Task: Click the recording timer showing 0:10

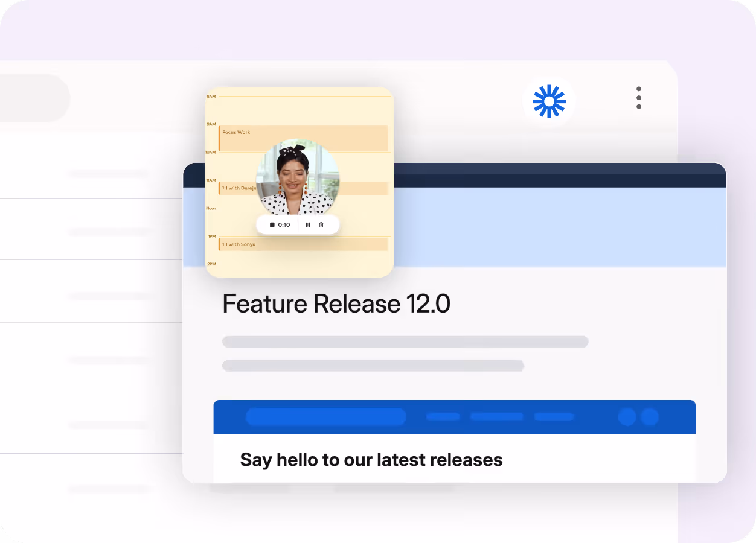Action: tap(284, 224)
